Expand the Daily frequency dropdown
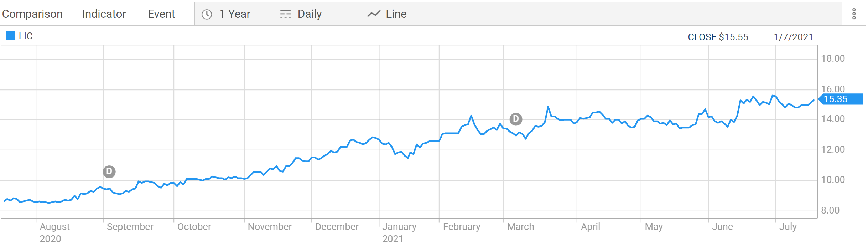 click(x=310, y=14)
